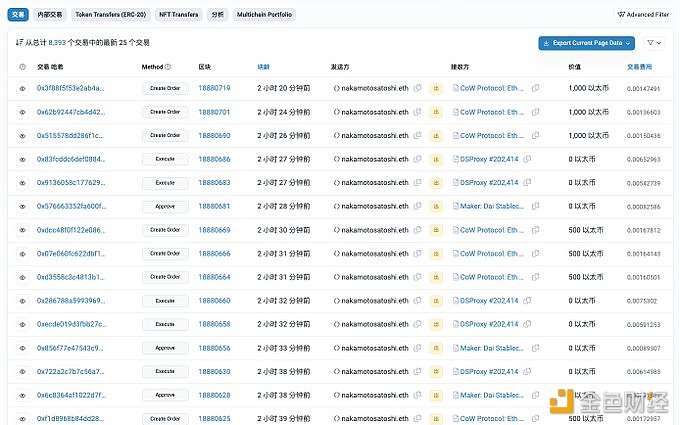Preview transaction 0x62b92447cb4d42 with eye icon
Screen dimensions: 680x425
(23, 112)
